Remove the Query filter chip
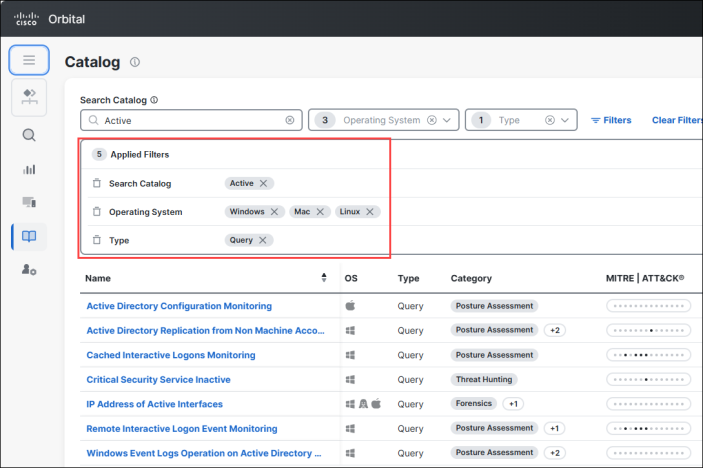The width and height of the screenshot is (703, 468). point(263,240)
